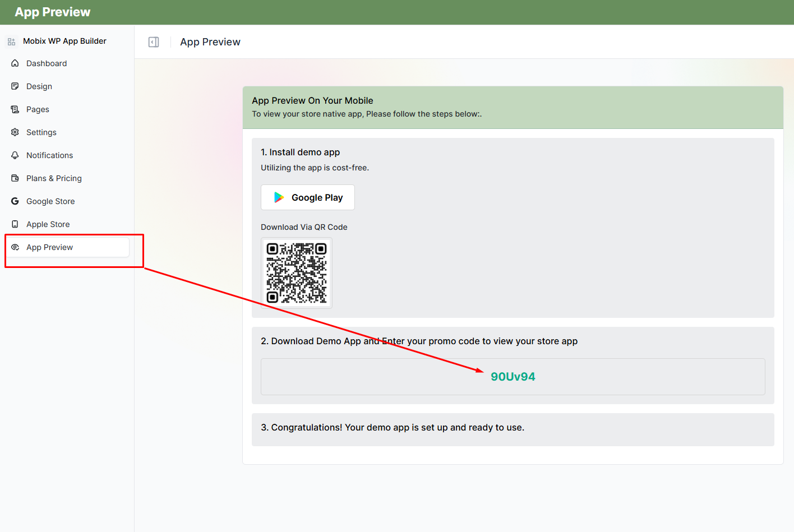Click the Google Play download button
The height and width of the screenshot is (532, 794).
308,197
